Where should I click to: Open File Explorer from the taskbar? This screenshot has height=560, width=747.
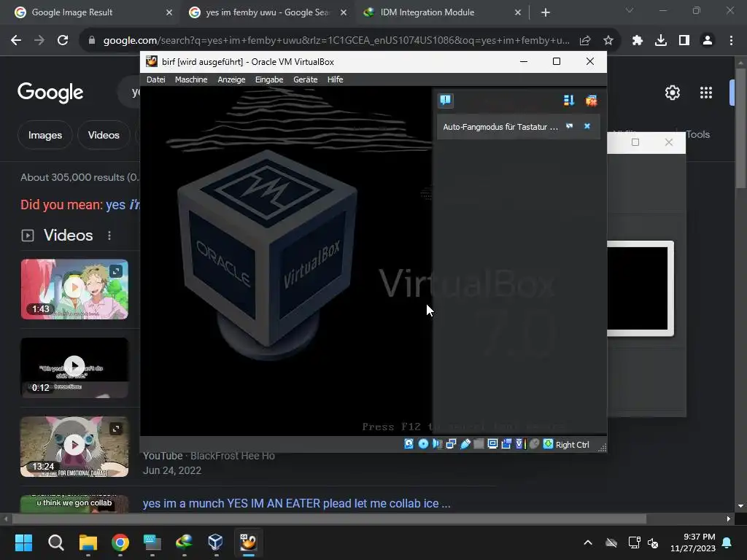point(88,542)
